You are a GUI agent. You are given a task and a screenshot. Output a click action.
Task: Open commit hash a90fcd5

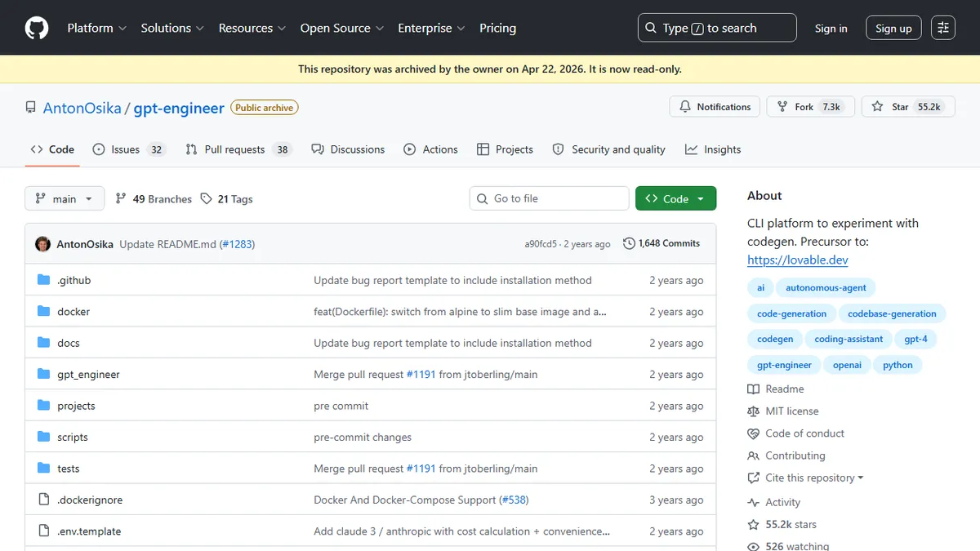(x=541, y=244)
